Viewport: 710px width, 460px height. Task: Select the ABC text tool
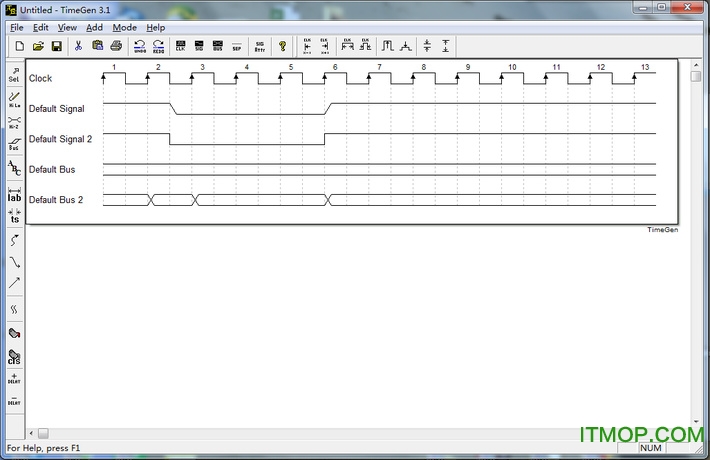[x=14, y=168]
